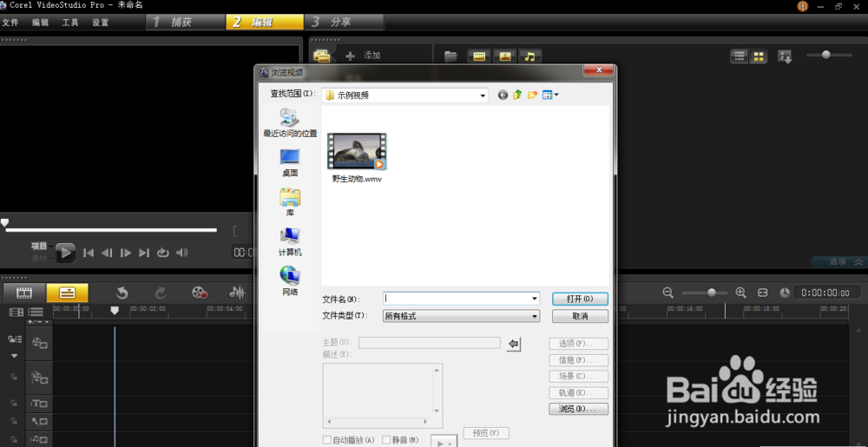Toggle the Overlay track ripple lock
This screenshot has width=868, height=447.
[x=15, y=377]
